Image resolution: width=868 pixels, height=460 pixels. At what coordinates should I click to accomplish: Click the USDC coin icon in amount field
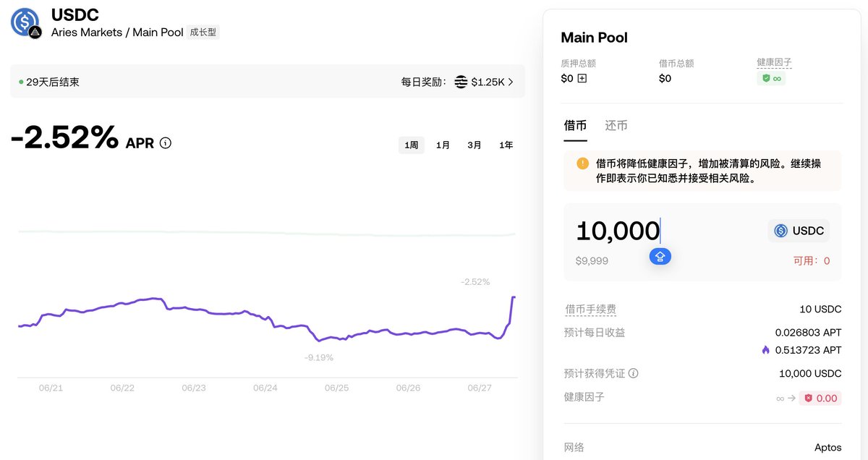780,231
